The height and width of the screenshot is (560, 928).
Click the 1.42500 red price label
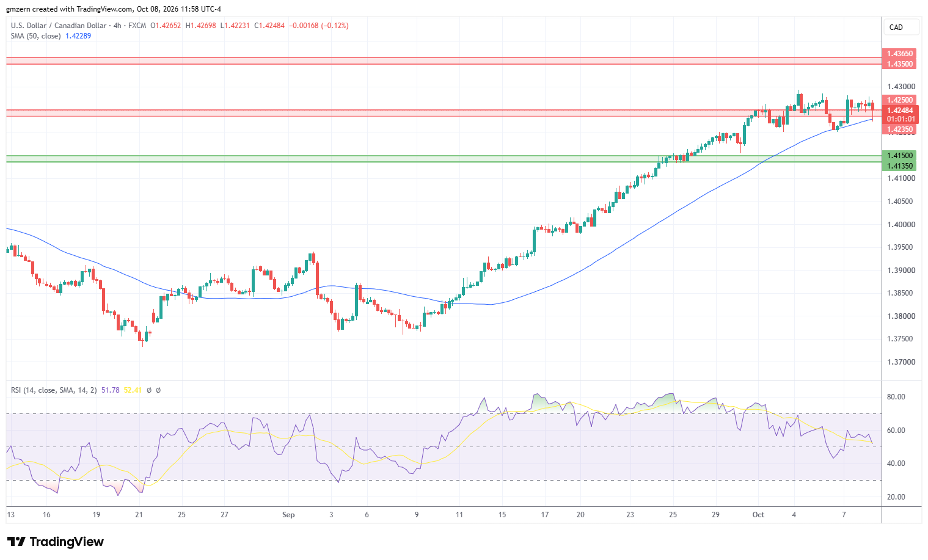pyautogui.click(x=900, y=100)
